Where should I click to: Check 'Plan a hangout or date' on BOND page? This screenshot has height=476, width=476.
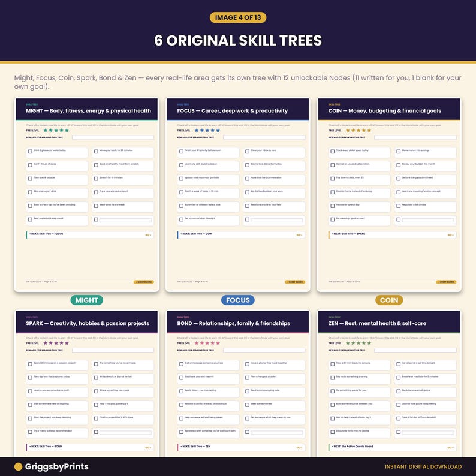click(x=247, y=378)
